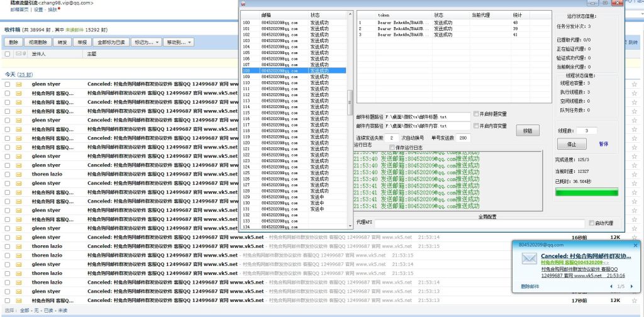Enable the 开启内容变量 checkbox

476,126
